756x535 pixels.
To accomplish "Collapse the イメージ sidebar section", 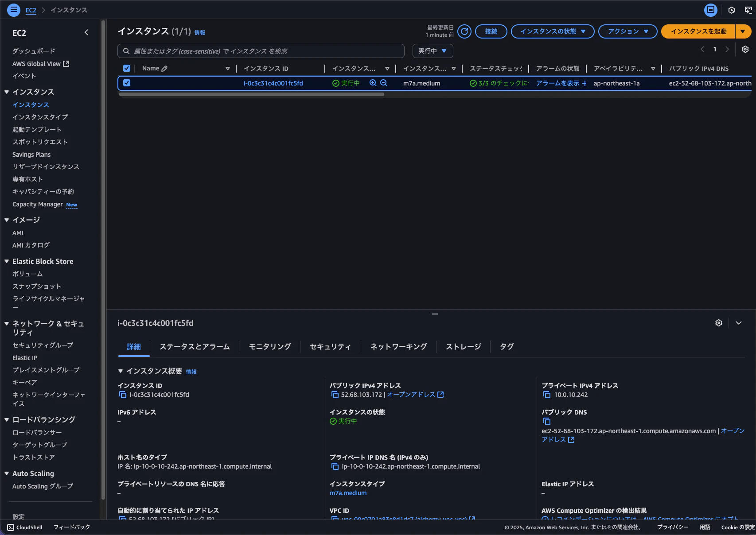I will tap(7, 220).
